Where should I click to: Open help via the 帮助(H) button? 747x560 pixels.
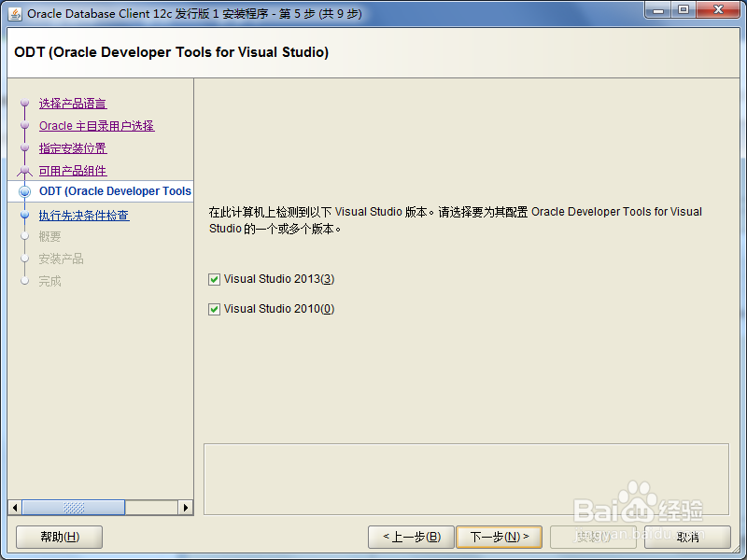[60, 538]
